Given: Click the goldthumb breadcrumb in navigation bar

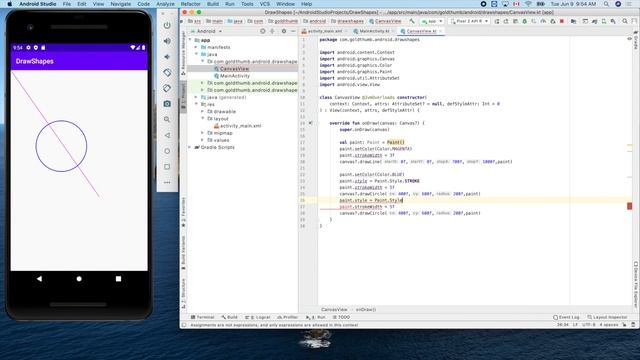Looking at the screenshot, I should (284, 21).
